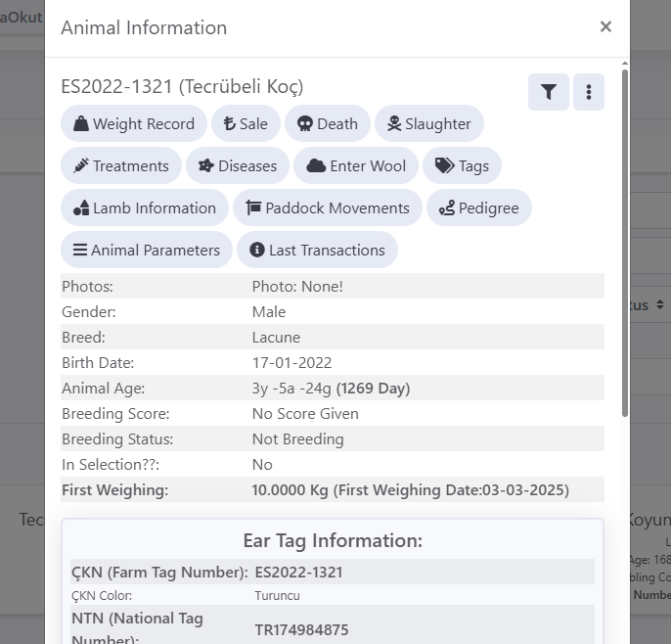The width and height of the screenshot is (671, 644).
Task: Click the ÇKN Color value 'Turuncu'
Action: (x=278, y=596)
